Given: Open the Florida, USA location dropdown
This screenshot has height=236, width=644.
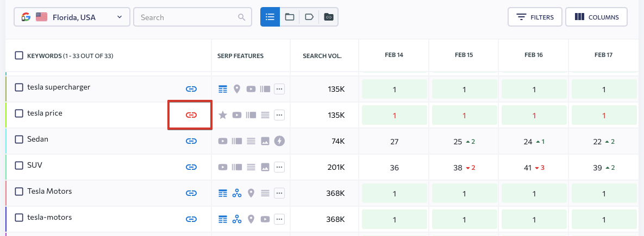Looking at the screenshot, I should 72,17.
